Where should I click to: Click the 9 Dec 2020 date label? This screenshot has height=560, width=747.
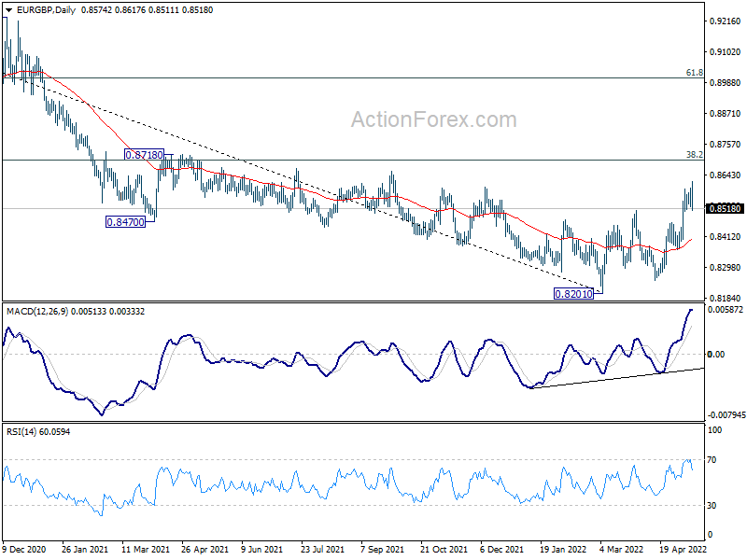(25, 550)
